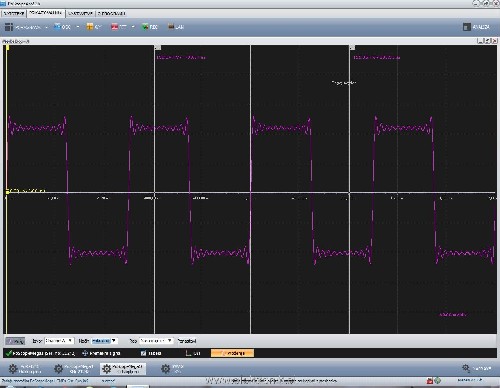Click the green REC recorder icon

[x=145, y=27]
